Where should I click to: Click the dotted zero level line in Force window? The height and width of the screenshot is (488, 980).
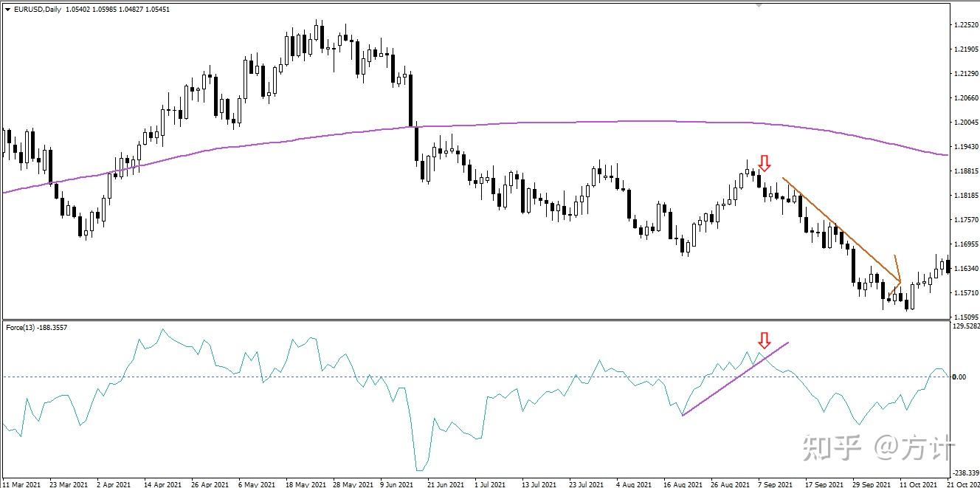click(475, 377)
